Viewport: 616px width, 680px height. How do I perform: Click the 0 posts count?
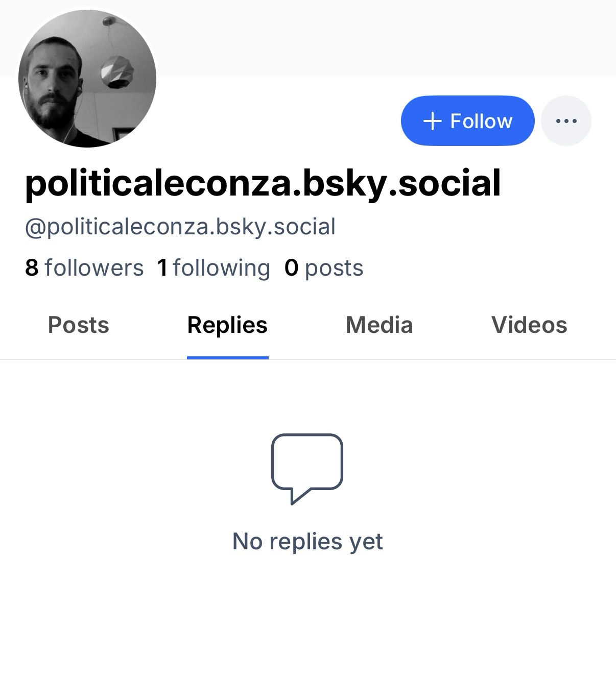click(324, 268)
